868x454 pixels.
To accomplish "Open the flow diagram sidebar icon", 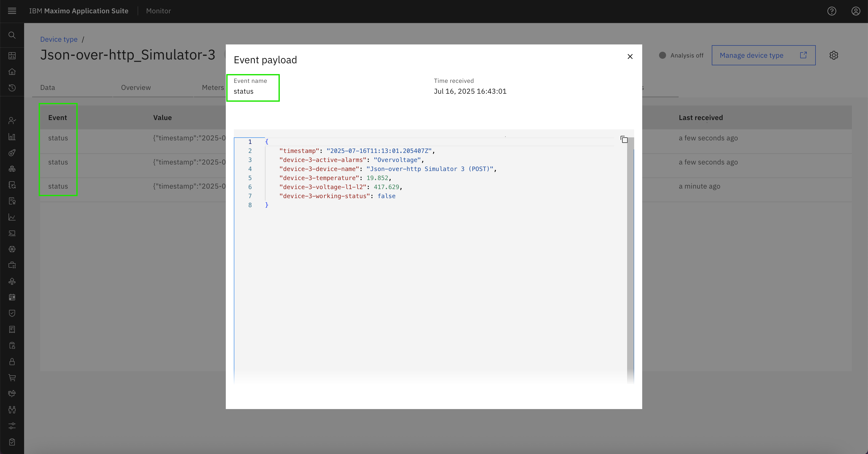I will 12,281.
